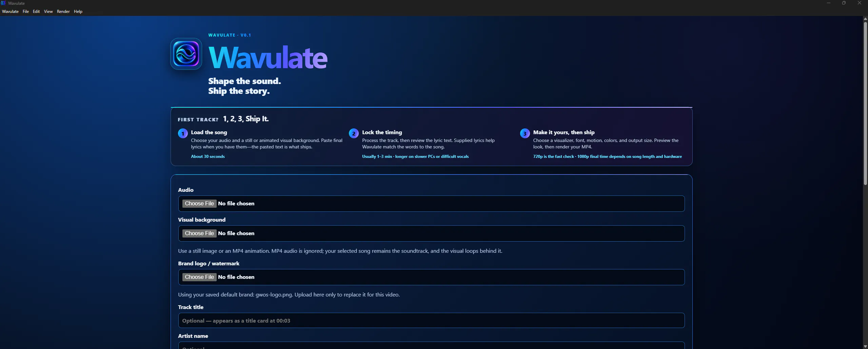
Task: Click the 'Shape the sound.' tagline
Action: click(244, 81)
